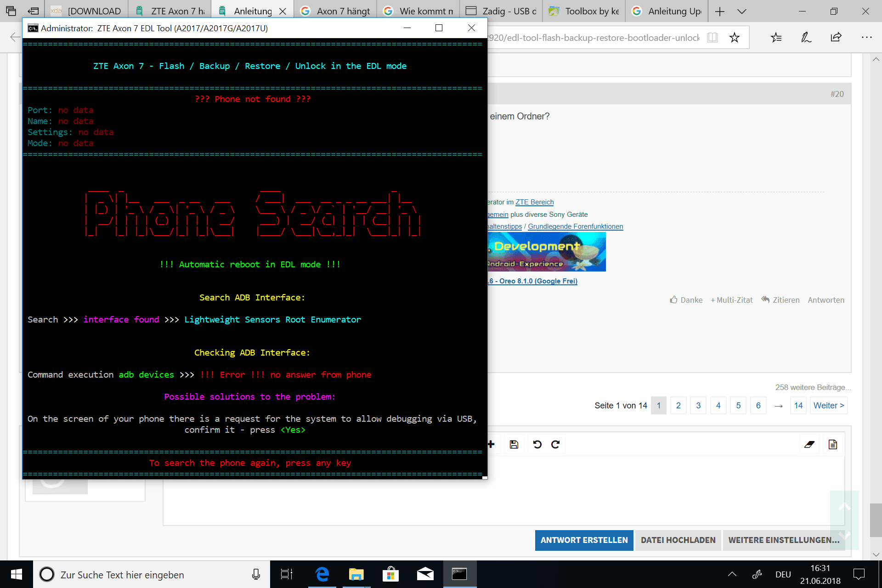This screenshot has width=882, height=588.
Task: Open File Explorer from the taskbar
Action: pyautogui.click(x=356, y=574)
